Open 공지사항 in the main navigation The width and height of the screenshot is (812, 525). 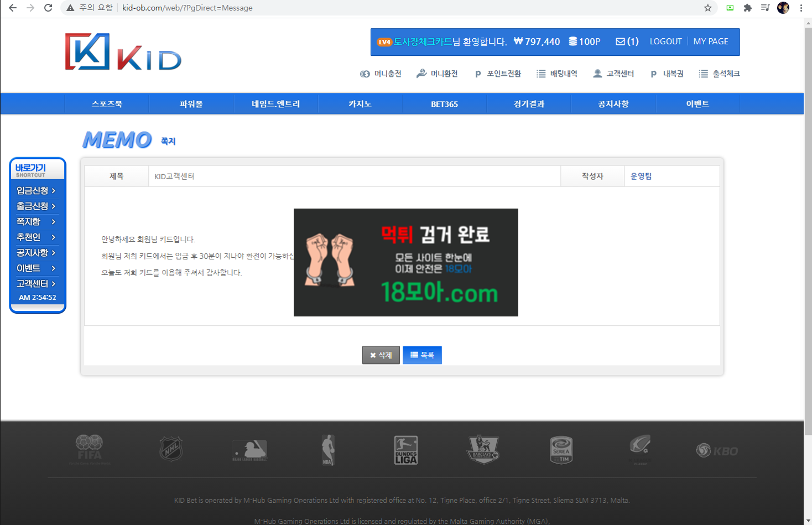(x=613, y=104)
